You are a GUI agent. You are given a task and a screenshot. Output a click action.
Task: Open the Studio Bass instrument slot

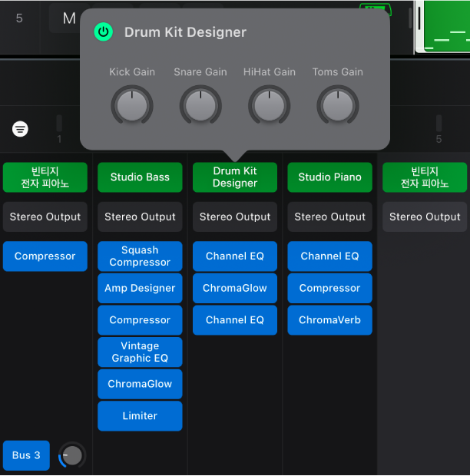[140, 177]
